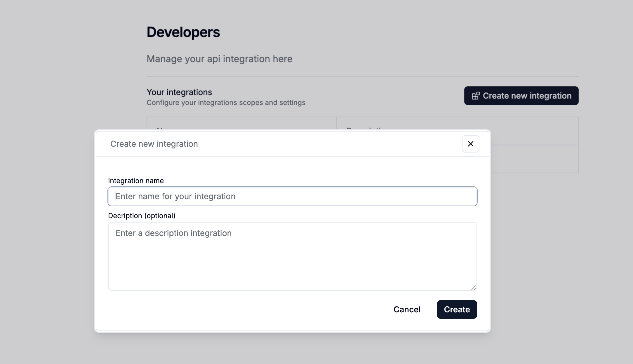
Task: Click the integration blocks icon on header button
Action: [x=476, y=96]
